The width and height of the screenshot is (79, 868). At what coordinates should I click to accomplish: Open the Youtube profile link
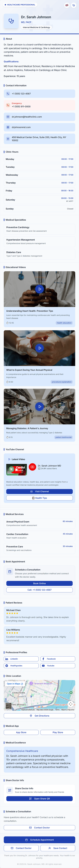(58, 665)
